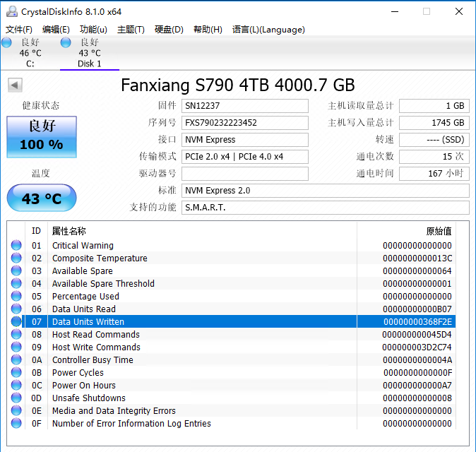Screen dimensions: 476x452
Task: Click status orb for Data Units Read row
Action: coord(16,309)
